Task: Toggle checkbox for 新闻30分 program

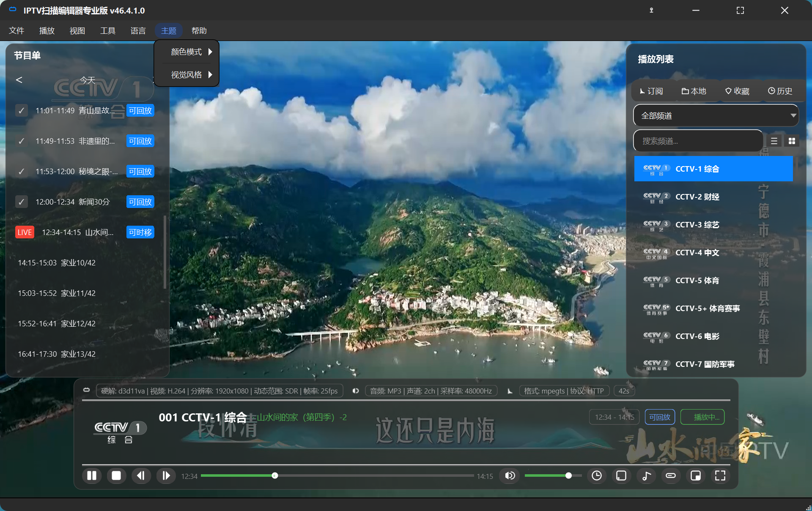Action: click(x=22, y=202)
